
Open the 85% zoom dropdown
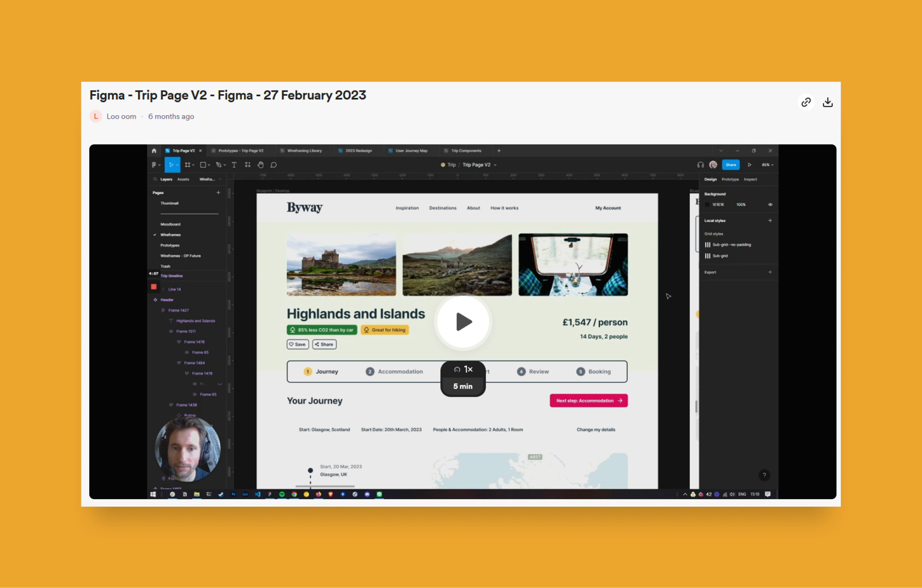pyautogui.click(x=768, y=165)
